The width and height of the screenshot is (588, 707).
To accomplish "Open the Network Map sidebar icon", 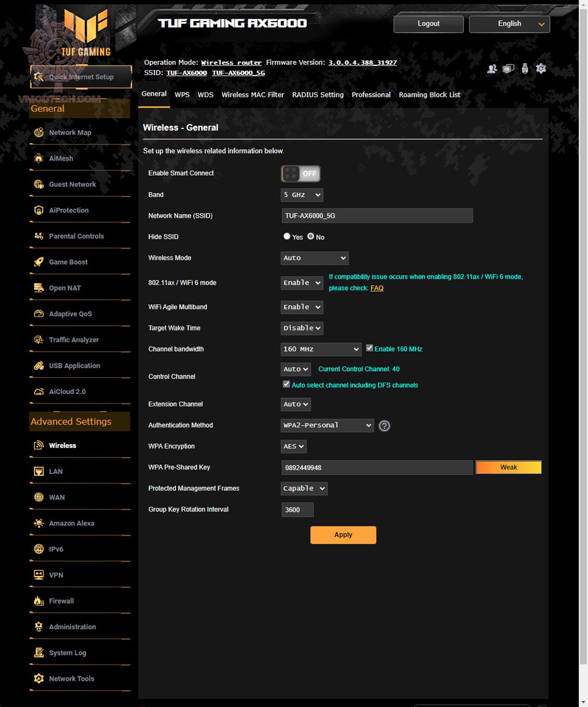I will coord(39,132).
